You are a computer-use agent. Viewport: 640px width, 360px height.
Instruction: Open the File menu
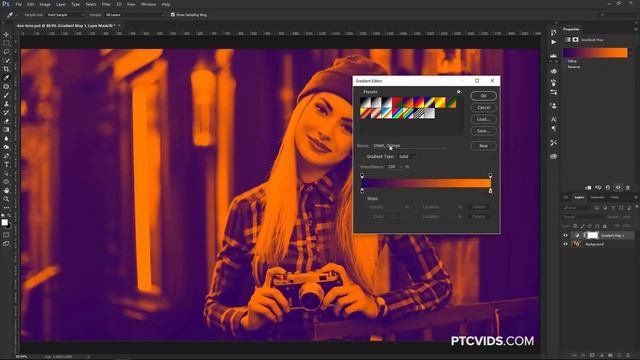tap(18, 4)
